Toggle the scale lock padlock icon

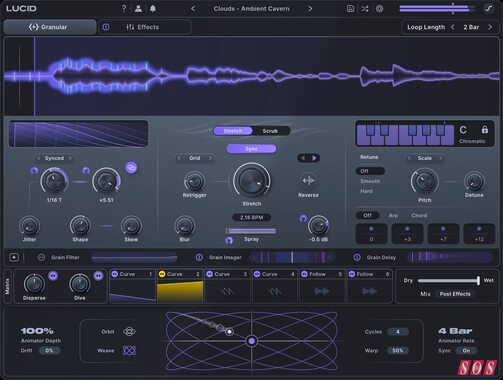click(x=485, y=130)
